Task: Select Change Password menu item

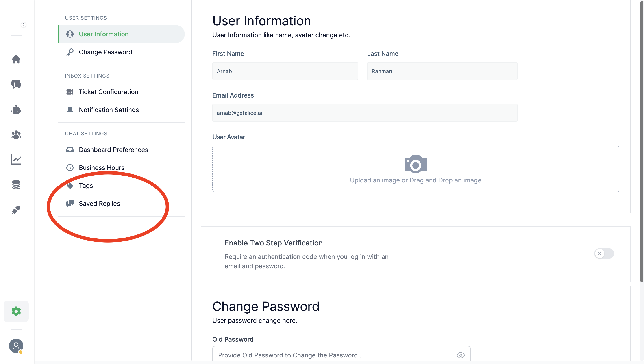Action: pyautogui.click(x=105, y=52)
